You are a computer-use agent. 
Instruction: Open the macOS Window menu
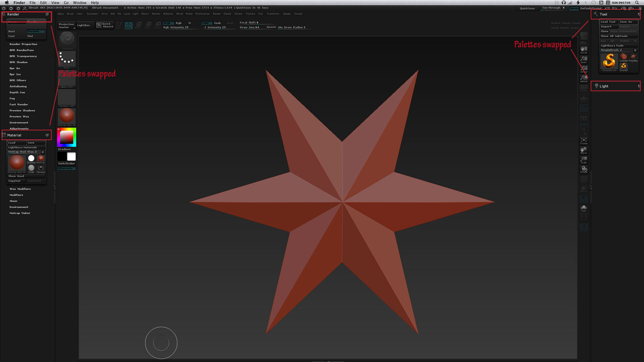tap(79, 3)
